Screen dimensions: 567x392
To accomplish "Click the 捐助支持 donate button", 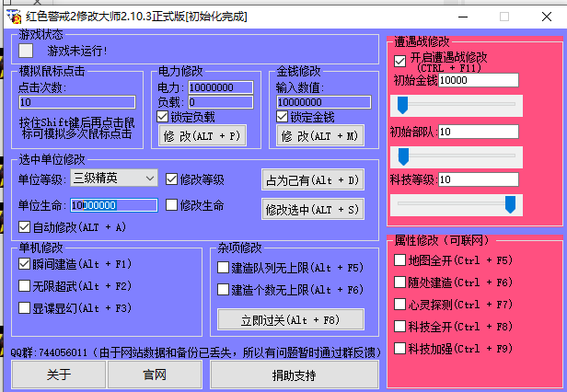I will point(294,375).
